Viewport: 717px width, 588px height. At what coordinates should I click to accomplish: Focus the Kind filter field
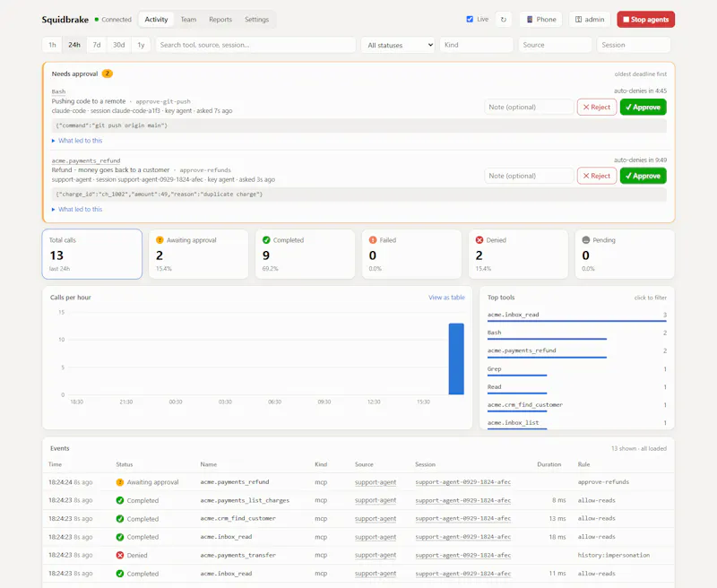(x=477, y=45)
